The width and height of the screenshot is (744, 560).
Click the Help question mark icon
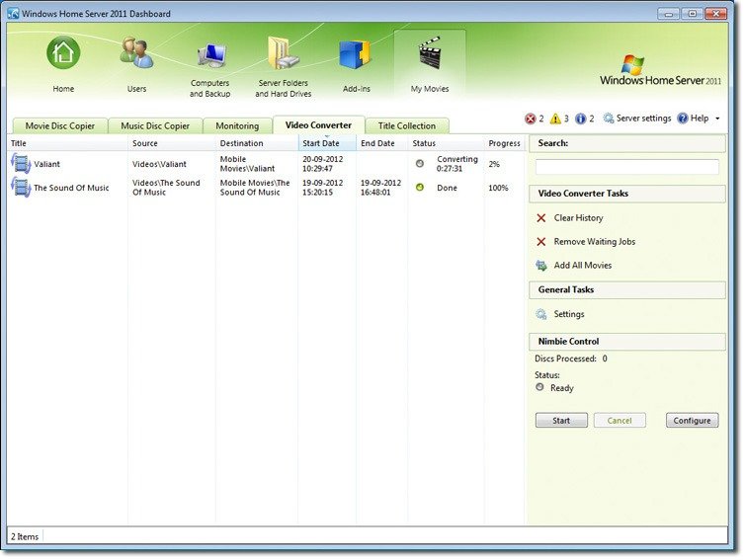point(683,119)
